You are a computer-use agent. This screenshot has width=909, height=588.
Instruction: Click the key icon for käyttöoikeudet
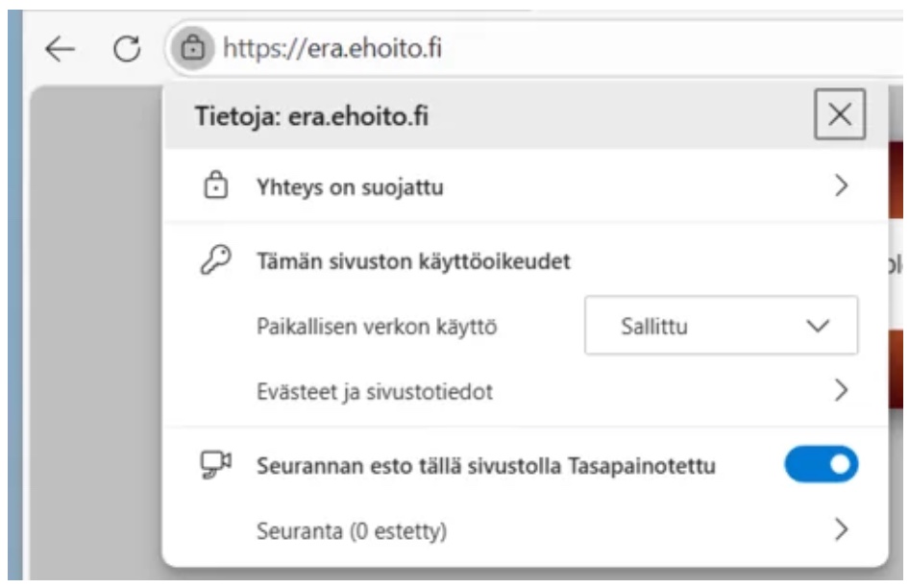[x=219, y=260]
